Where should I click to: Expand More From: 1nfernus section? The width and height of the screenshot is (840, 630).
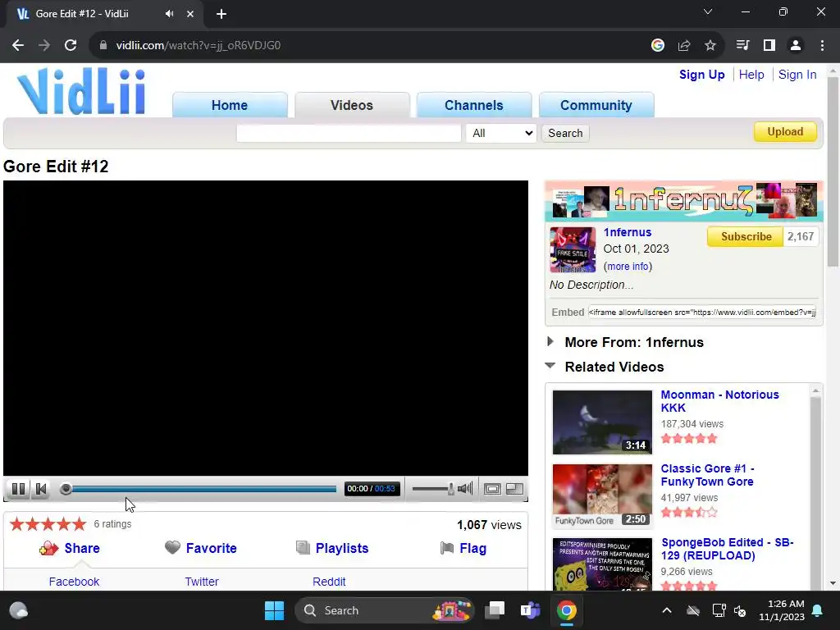[x=634, y=342]
